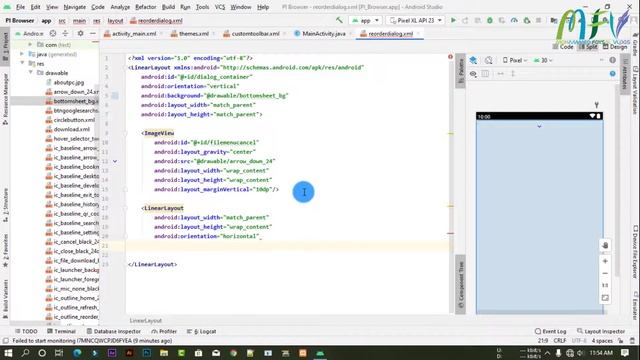Hide the Project panel with the minus icon

[93, 33]
